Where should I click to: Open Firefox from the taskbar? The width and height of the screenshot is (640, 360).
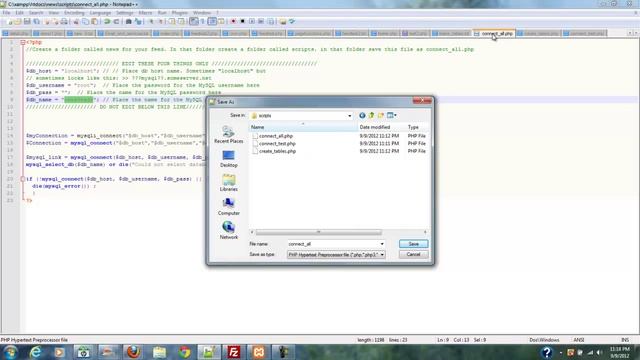pos(133,352)
